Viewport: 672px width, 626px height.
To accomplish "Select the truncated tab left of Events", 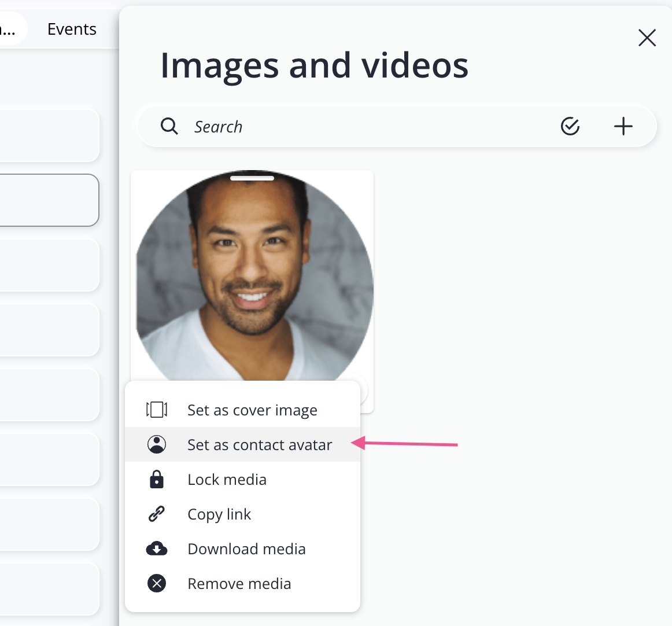I will tap(10, 29).
